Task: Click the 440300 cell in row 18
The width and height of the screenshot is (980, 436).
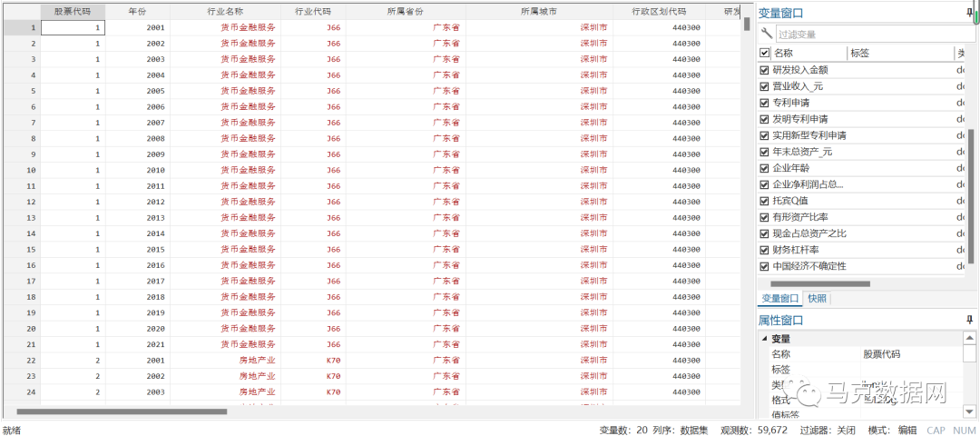Action: coord(659,297)
